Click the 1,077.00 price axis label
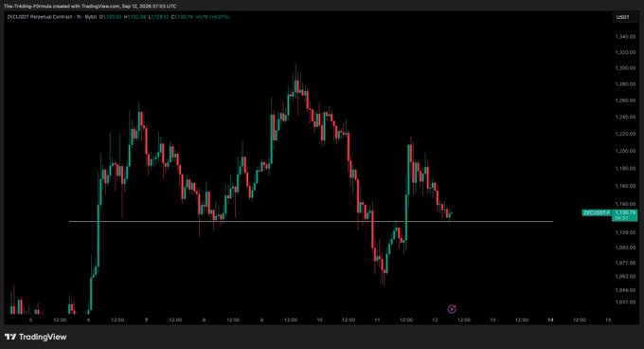The width and height of the screenshot is (644, 349). pos(625,263)
